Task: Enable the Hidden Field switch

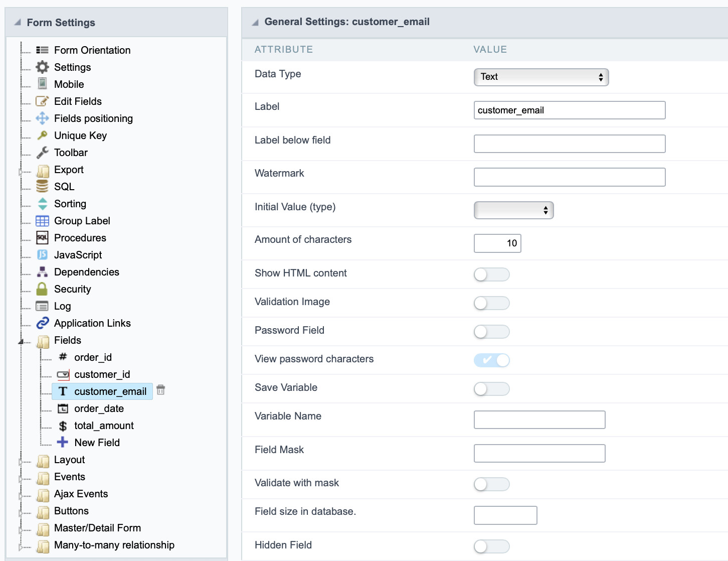Action: pyautogui.click(x=491, y=546)
